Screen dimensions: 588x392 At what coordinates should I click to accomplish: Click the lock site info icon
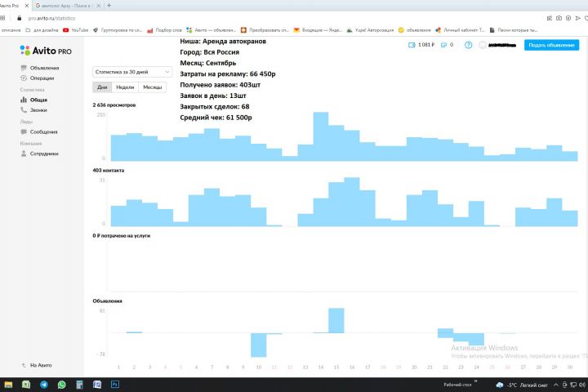point(20,18)
